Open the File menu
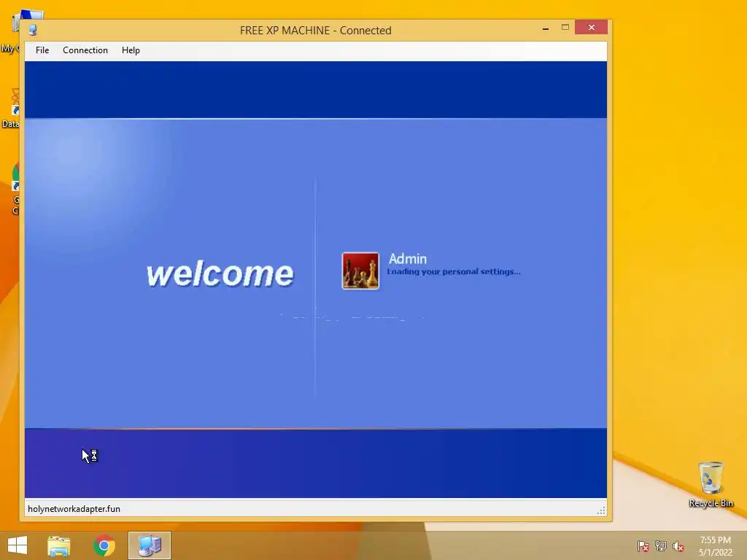Viewport: 747px width, 560px height. [x=42, y=50]
